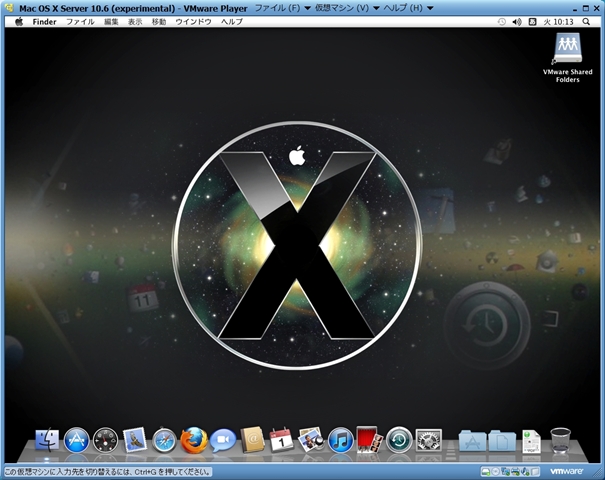Open the Mac ファイル menu
Image resolution: width=605 pixels, height=480 pixels.
coord(80,22)
